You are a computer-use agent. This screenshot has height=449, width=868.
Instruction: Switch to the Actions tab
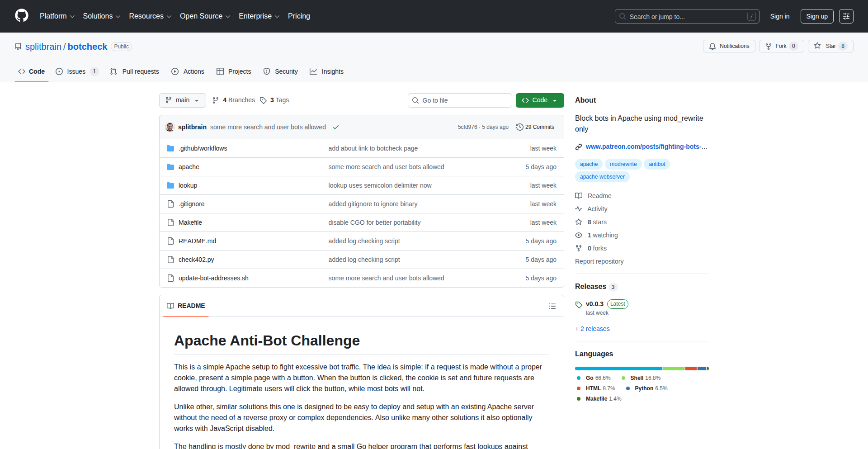[188, 71]
